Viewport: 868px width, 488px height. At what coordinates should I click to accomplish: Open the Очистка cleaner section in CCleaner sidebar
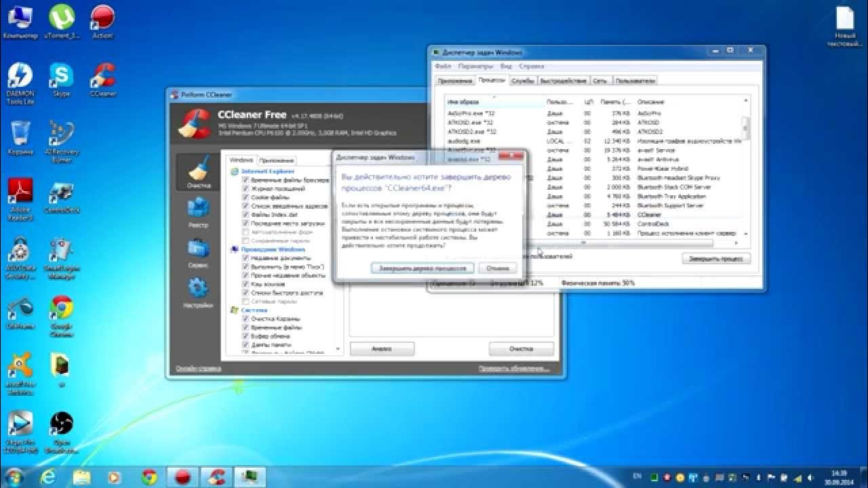[x=199, y=172]
